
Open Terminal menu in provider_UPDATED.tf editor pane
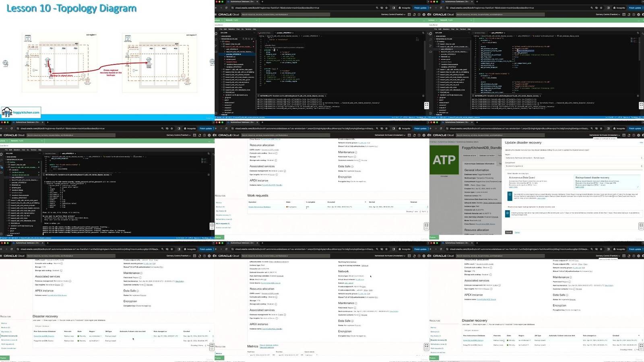coord(248,29)
